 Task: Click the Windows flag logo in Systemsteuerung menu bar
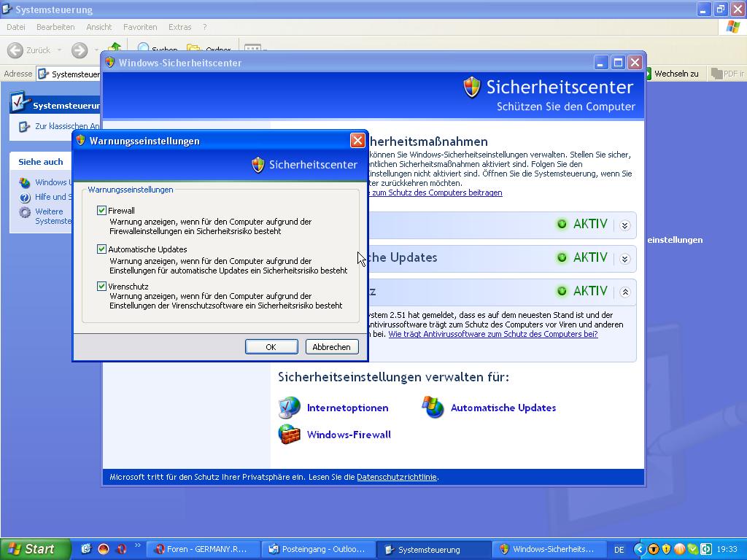point(733,27)
